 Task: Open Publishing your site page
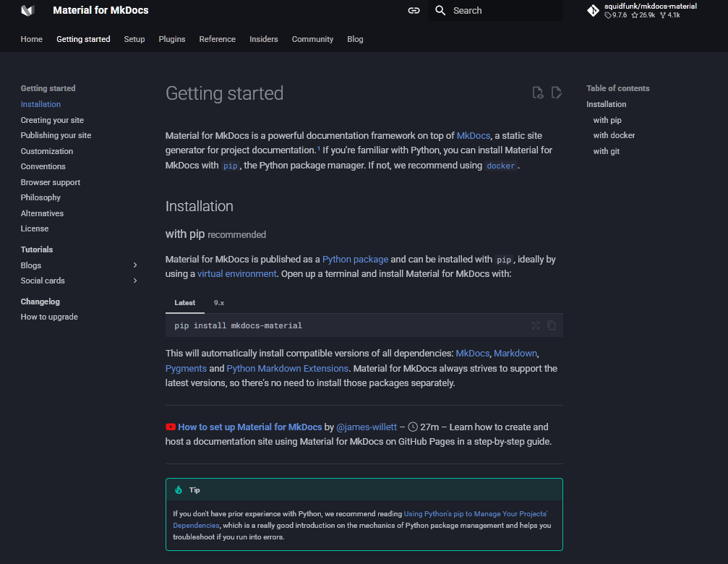click(56, 135)
